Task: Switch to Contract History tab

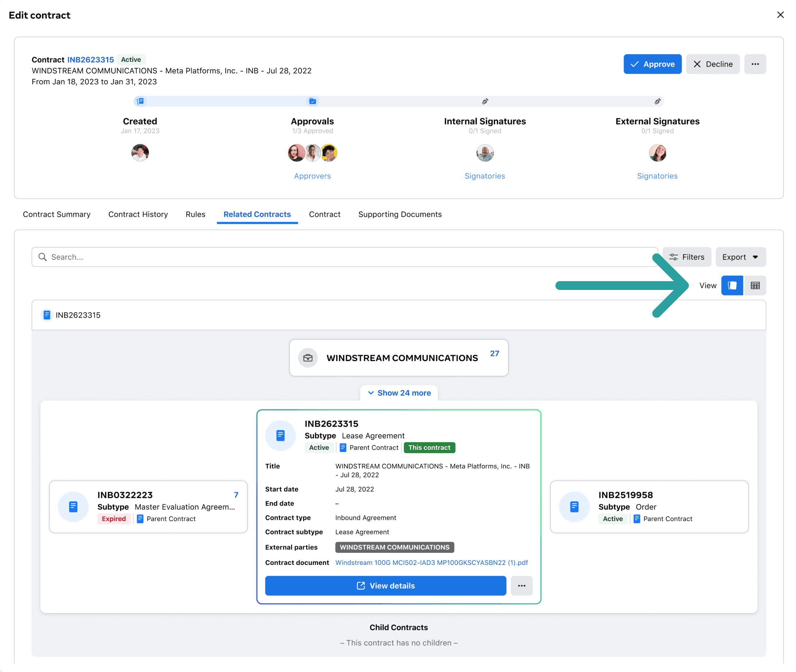Action: tap(138, 214)
